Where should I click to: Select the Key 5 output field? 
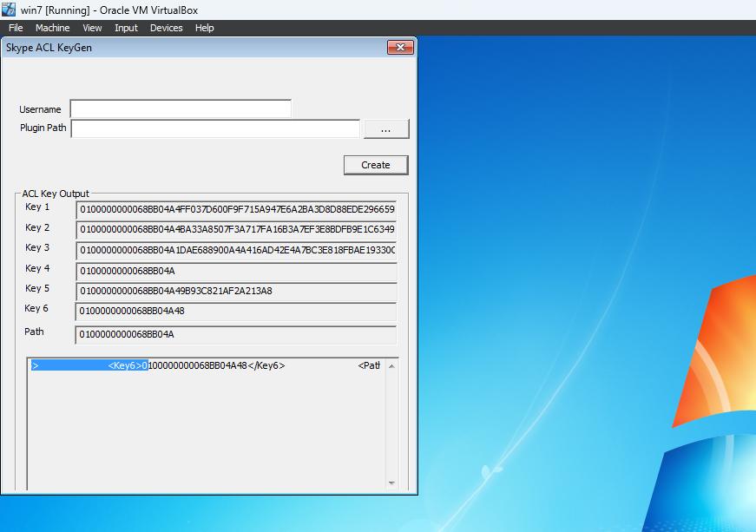click(x=236, y=291)
